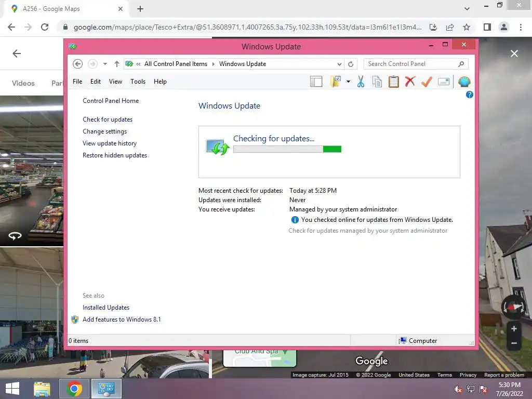Open Installed Updates link
The width and height of the screenshot is (532, 399).
pyautogui.click(x=106, y=308)
